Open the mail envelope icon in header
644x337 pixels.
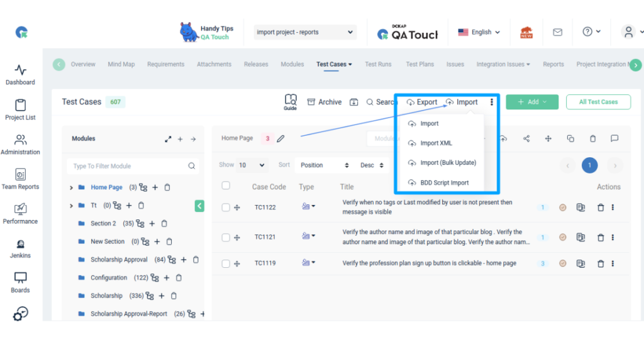(557, 32)
